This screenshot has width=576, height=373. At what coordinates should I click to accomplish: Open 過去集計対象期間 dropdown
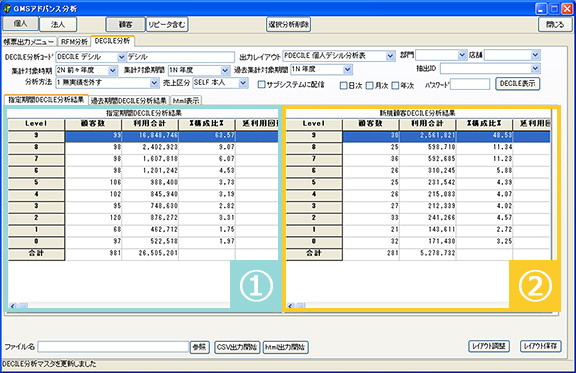[348, 69]
